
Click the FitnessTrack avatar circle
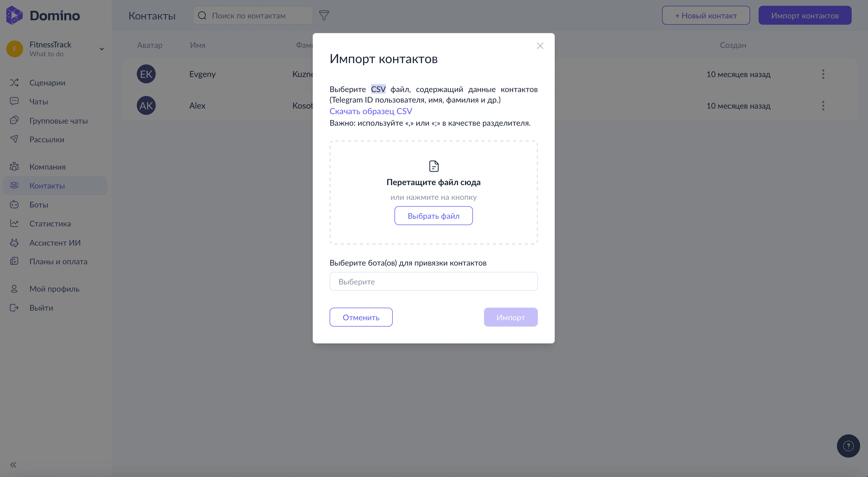tap(14, 49)
